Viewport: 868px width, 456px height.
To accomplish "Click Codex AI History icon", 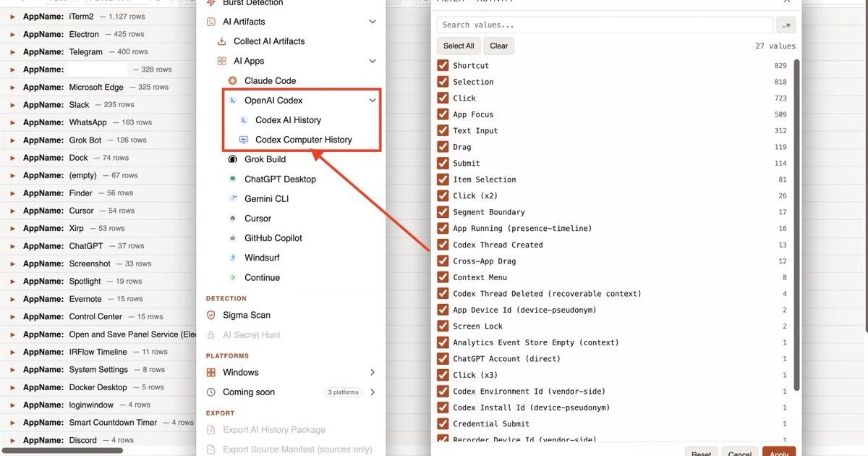I will [243, 120].
